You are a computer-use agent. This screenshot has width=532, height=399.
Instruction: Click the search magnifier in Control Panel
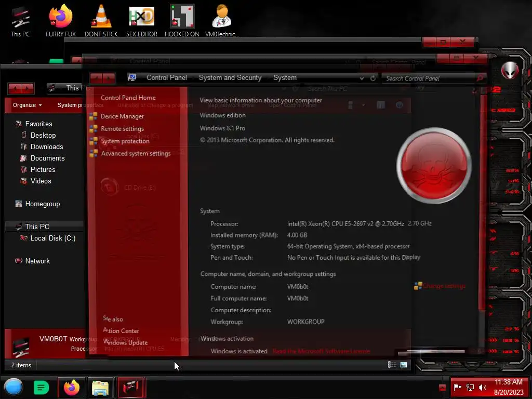coord(480,78)
